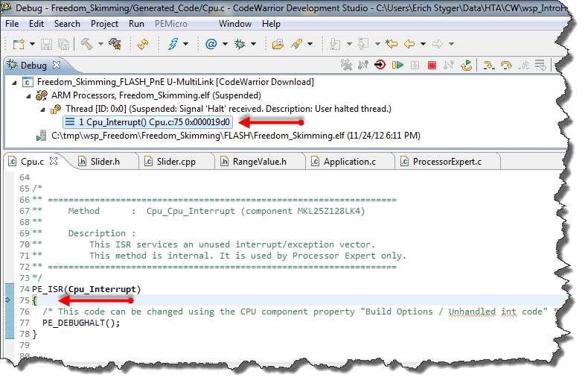Open the New wizard dropdown arrow

[x=32, y=44]
